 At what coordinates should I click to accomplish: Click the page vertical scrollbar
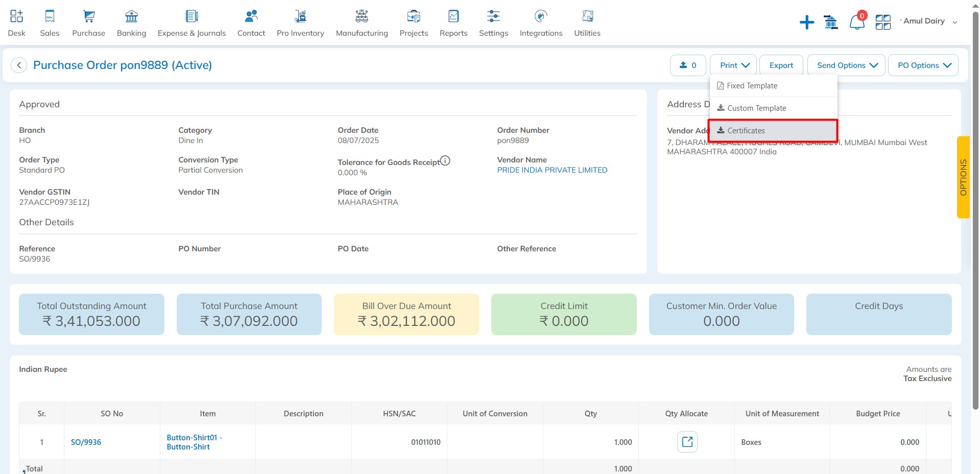(x=975, y=209)
